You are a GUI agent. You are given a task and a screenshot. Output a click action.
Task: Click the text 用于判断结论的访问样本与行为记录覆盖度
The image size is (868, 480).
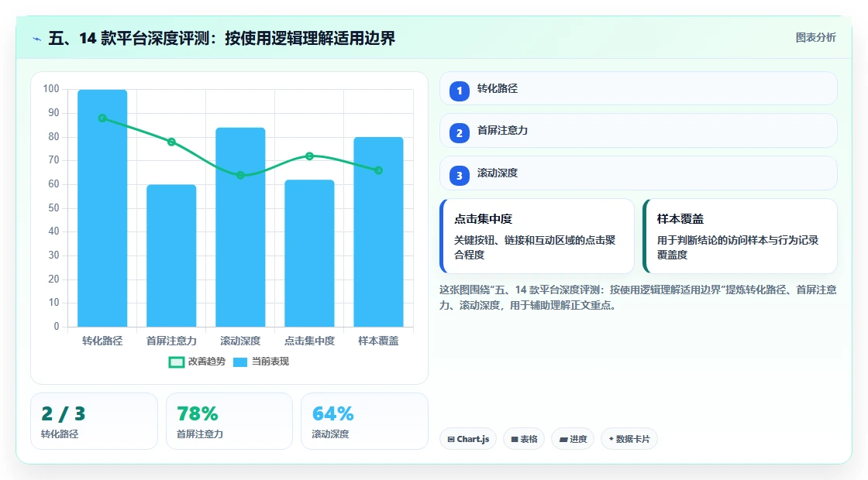point(738,248)
